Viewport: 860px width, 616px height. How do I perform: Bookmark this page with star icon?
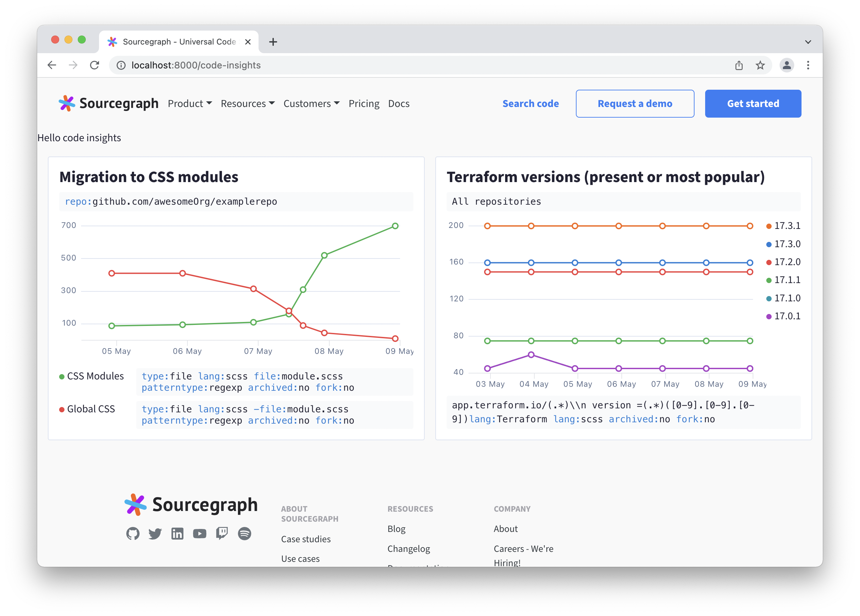point(760,65)
